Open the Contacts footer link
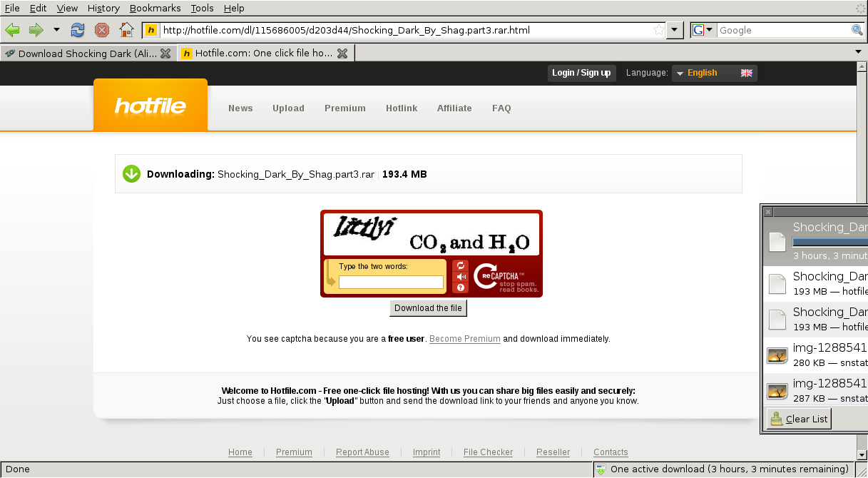868x478 pixels. 611,452
